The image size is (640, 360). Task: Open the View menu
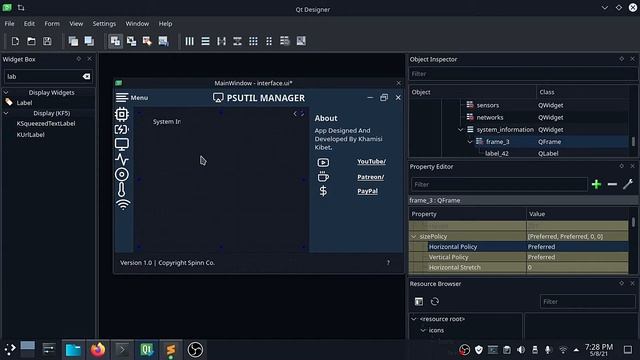tap(76, 24)
